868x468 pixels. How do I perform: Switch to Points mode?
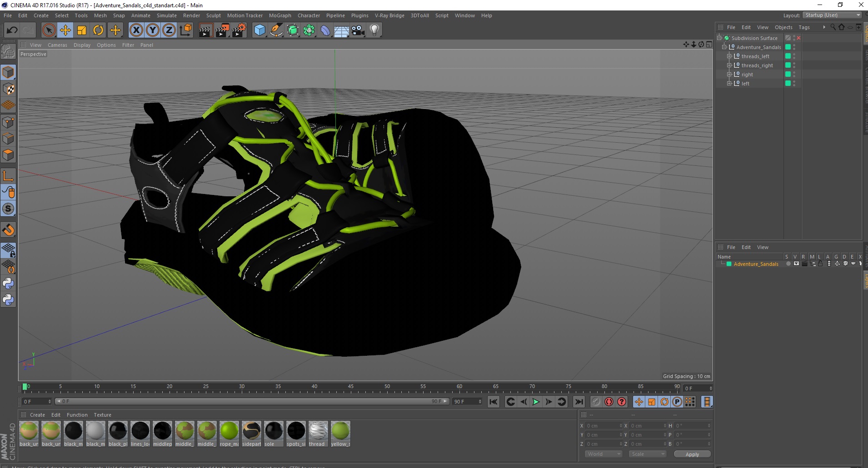point(8,122)
